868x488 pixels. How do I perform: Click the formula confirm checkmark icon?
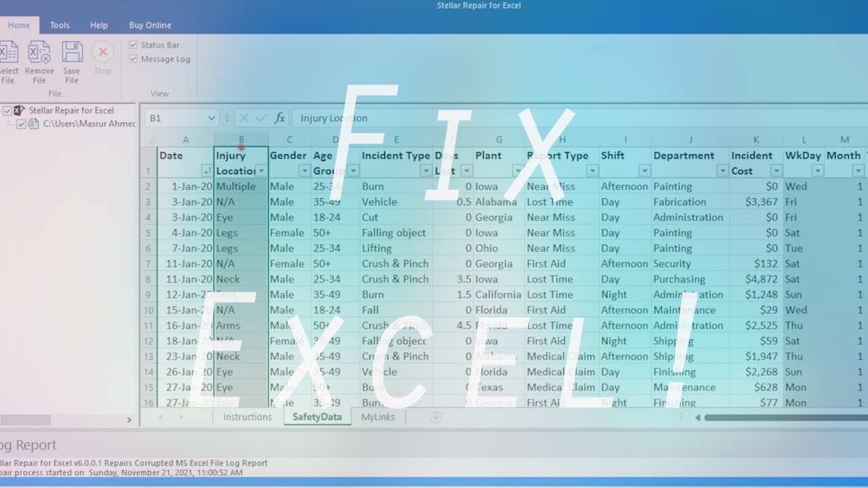point(261,118)
